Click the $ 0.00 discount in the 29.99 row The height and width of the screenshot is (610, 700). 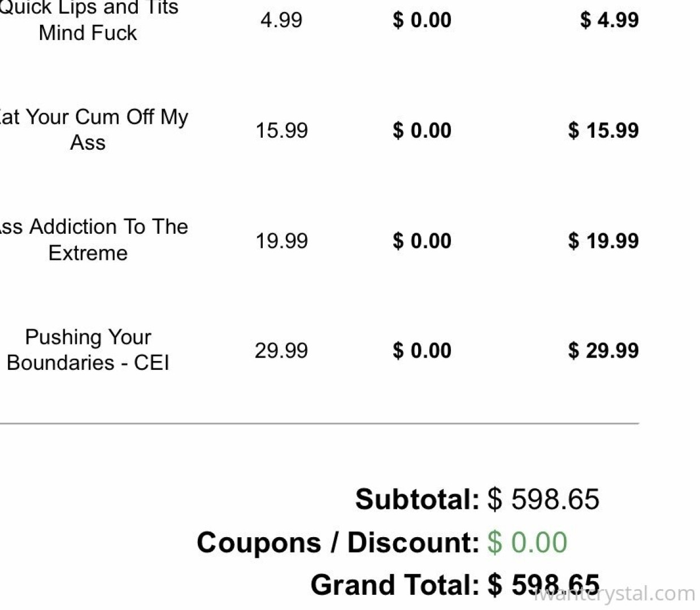tap(422, 351)
